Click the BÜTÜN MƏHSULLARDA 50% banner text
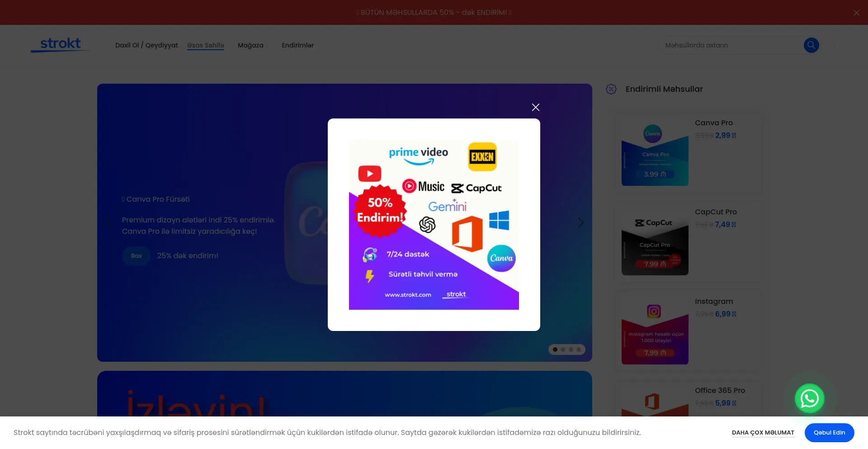This screenshot has width=868, height=449. click(434, 13)
